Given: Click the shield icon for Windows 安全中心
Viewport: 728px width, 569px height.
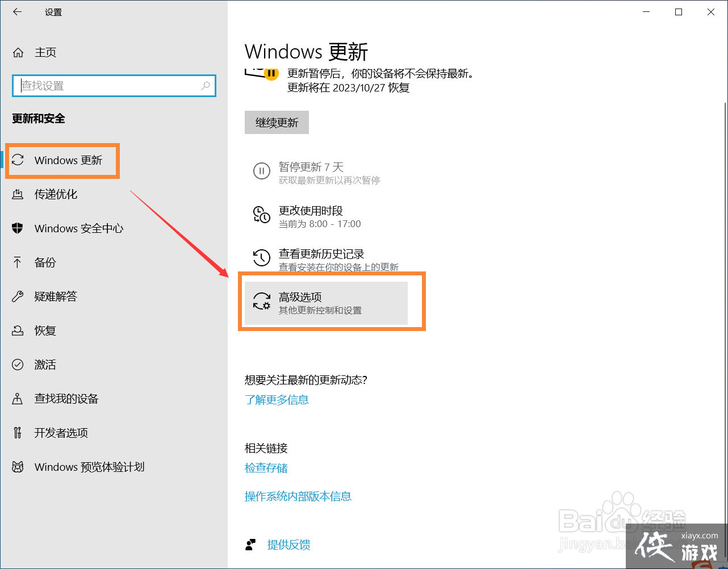Looking at the screenshot, I should click(x=18, y=228).
